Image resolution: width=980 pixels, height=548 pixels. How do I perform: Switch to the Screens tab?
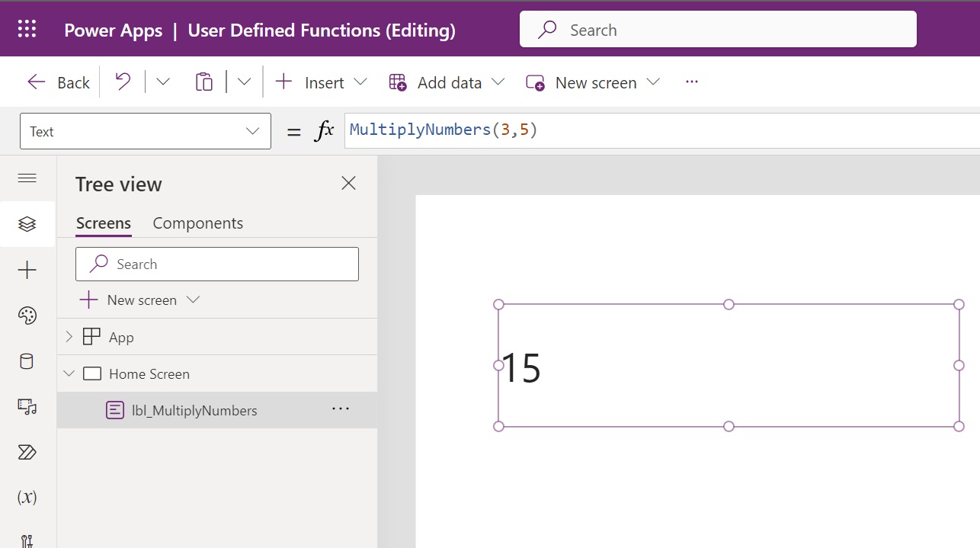tap(103, 223)
